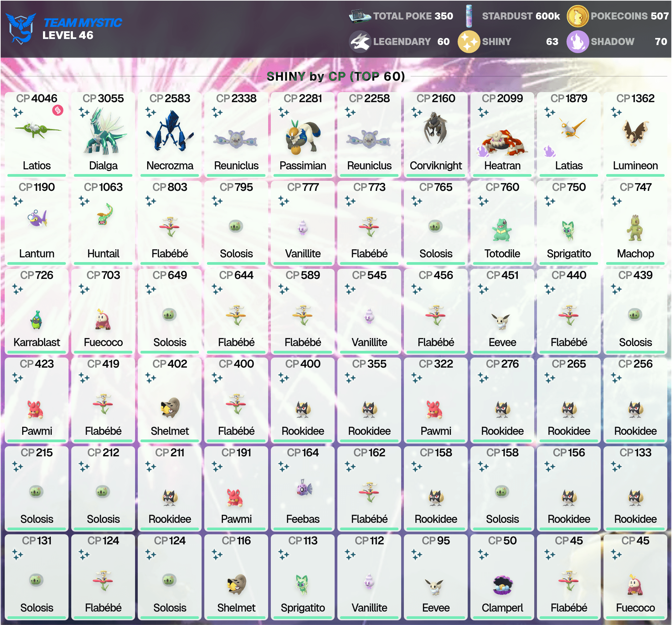Open the Reuniclus card with CP 2258
The height and width of the screenshot is (625, 672).
coord(369,134)
